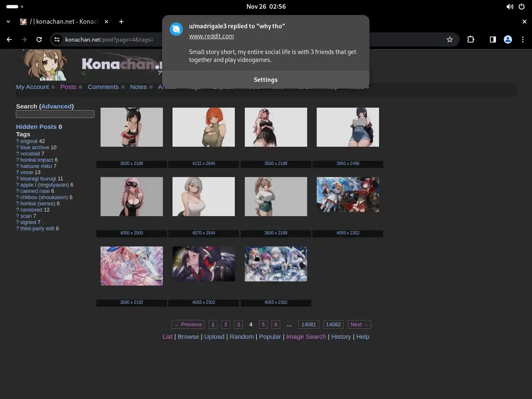Open the Chrome profile avatar
Image resolution: width=532 pixels, height=399 pixels.
[x=507, y=39]
